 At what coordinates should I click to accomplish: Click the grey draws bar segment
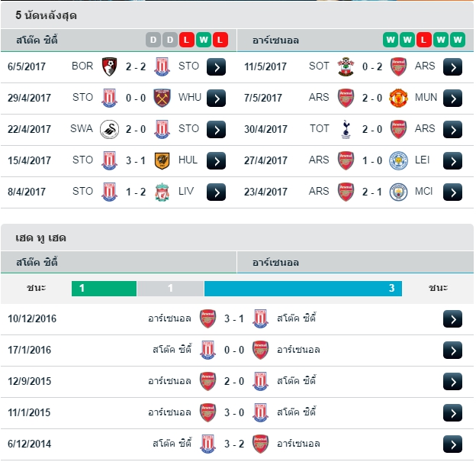171,289
